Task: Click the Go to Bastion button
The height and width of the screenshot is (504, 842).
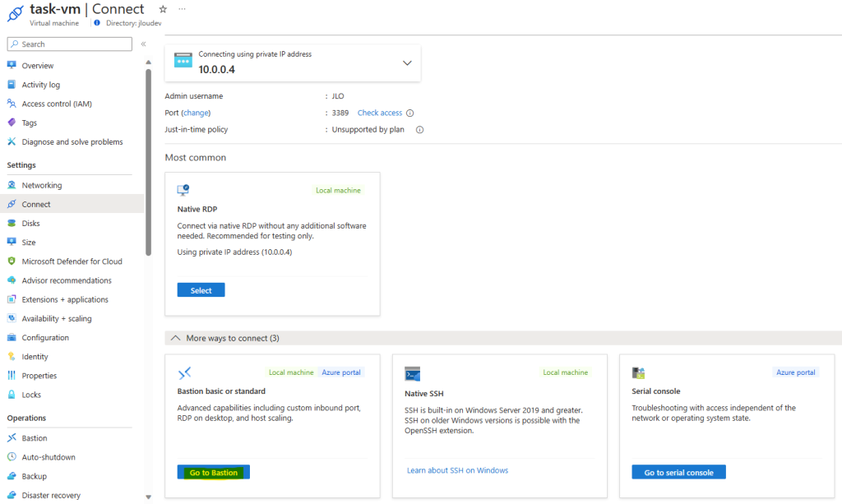Action: [213, 472]
